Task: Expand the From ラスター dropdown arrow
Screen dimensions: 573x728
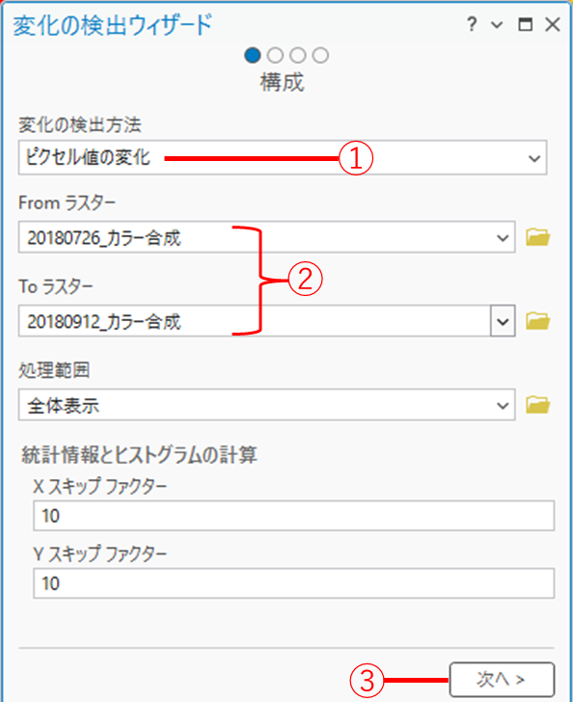Action: [503, 238]
